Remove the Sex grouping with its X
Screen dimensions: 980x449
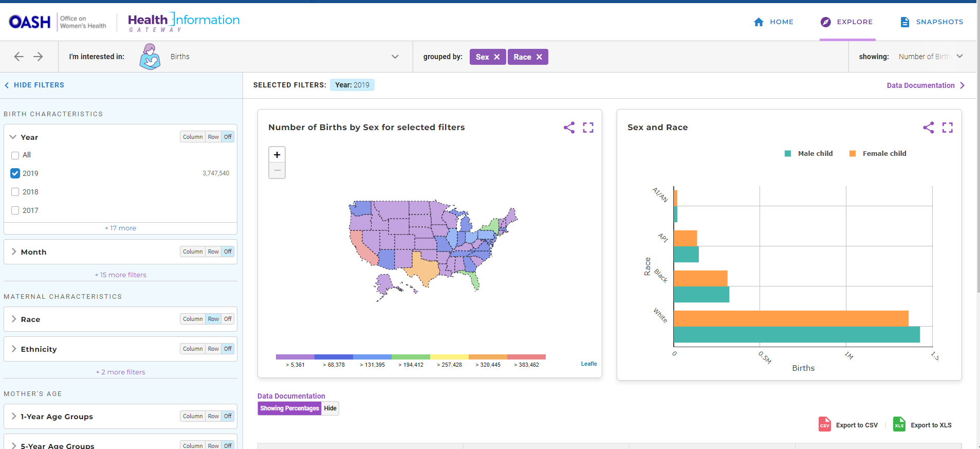pos(497,57)
